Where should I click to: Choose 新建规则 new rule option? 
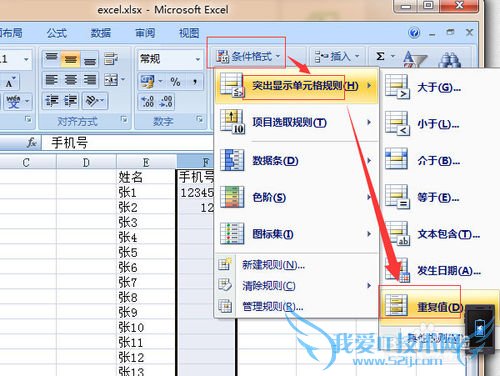[297, 265]
